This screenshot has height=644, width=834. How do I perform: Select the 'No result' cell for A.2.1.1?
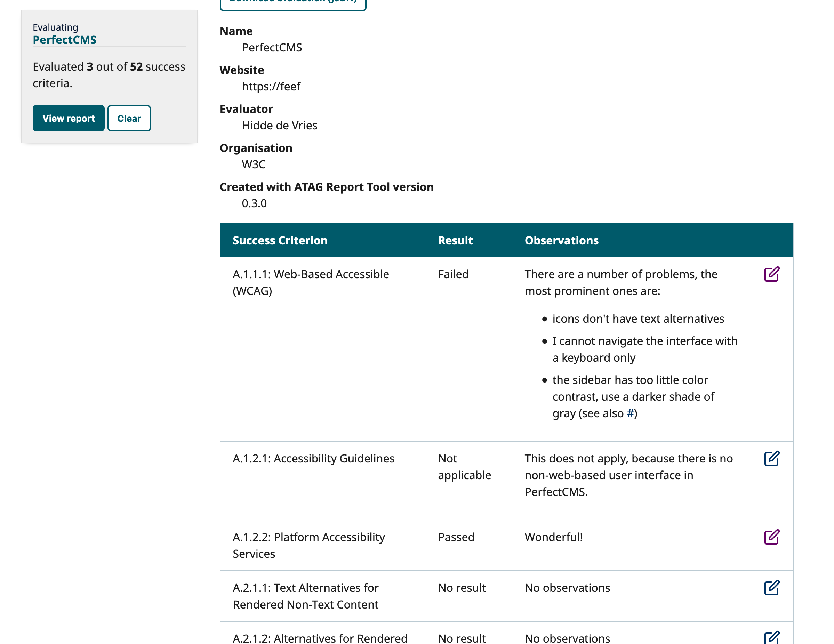pos(462,588)
